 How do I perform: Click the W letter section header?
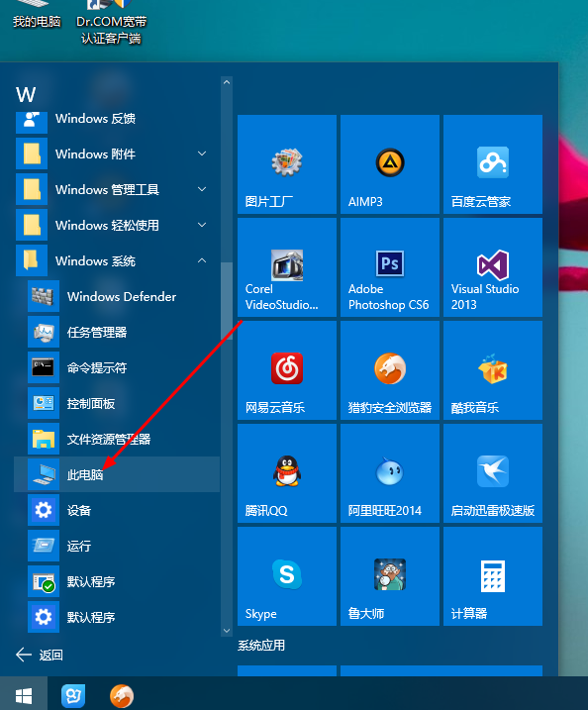[x=26, y=95]
